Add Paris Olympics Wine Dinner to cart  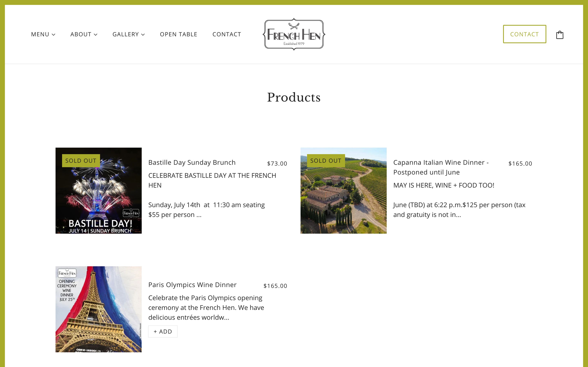coord(163,331)
